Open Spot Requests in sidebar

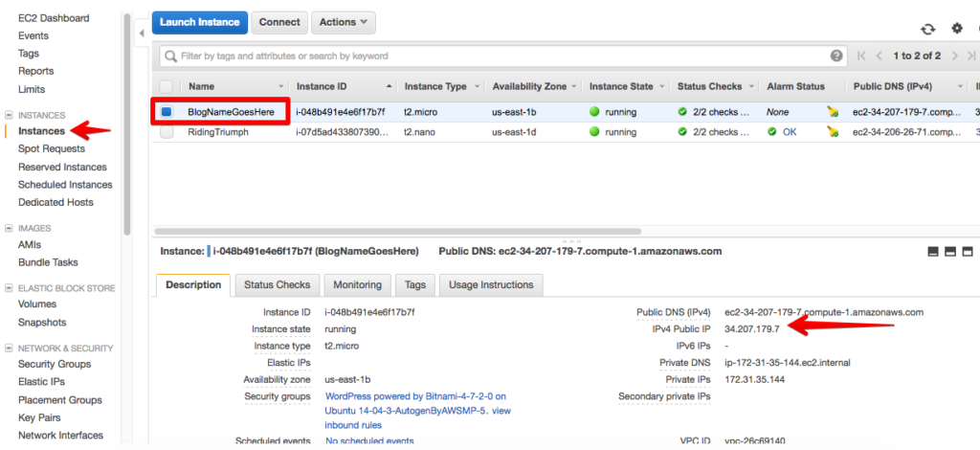52,148
